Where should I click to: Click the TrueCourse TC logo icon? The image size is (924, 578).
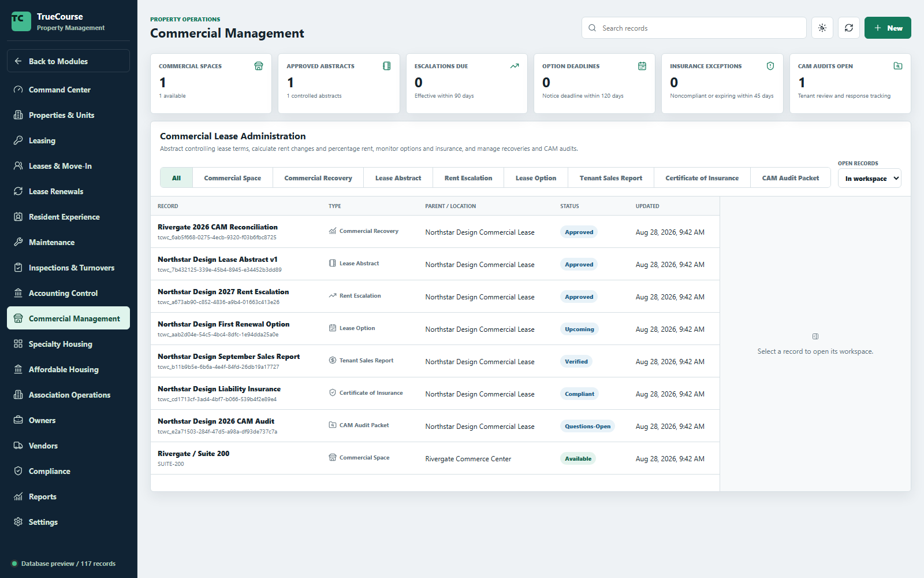coord(21,21)
